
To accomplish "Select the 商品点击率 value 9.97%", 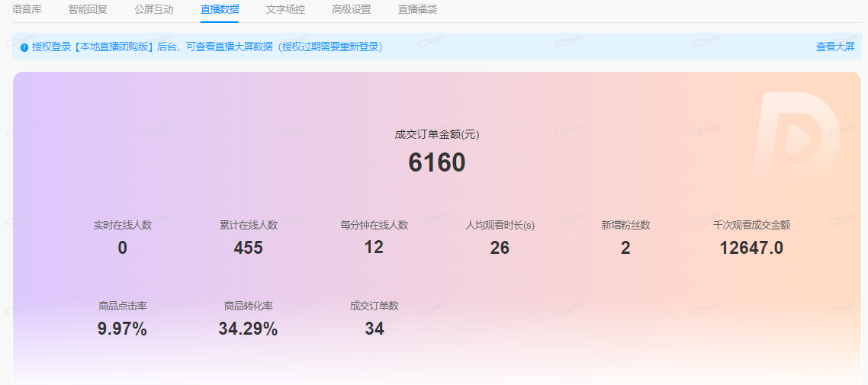I will click(122, 329).
